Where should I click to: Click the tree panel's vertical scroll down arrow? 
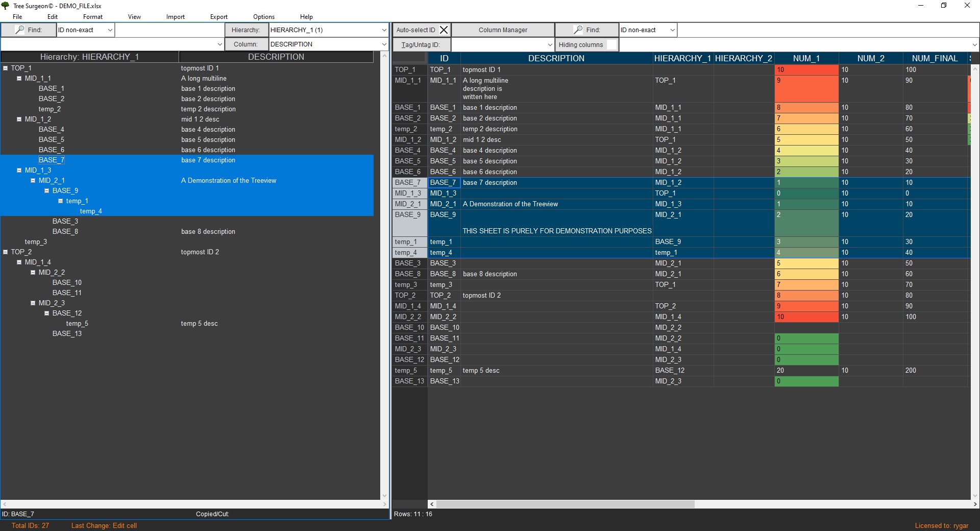pyautogui.click(x=384, y=496)
